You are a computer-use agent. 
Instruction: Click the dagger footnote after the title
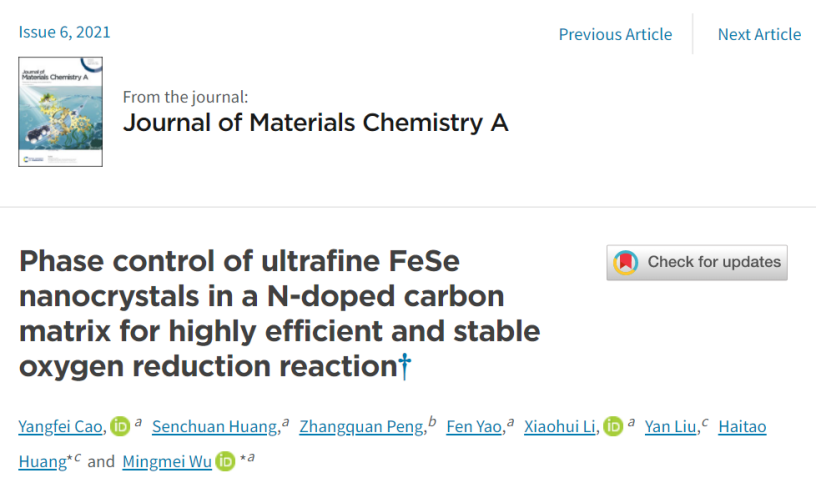coord(405,368)
